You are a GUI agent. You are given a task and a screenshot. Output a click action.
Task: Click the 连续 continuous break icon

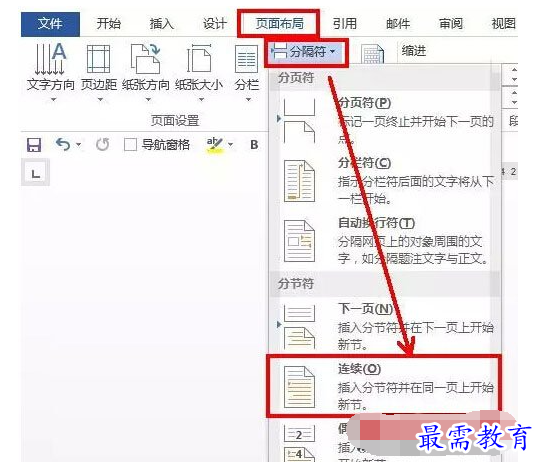click(300, 386)
